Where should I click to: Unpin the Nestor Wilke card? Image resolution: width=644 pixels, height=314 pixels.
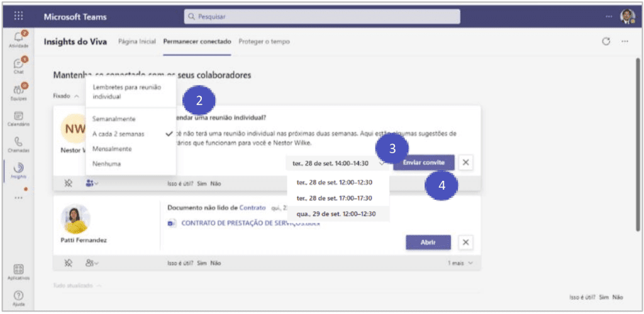pos(69,183)
